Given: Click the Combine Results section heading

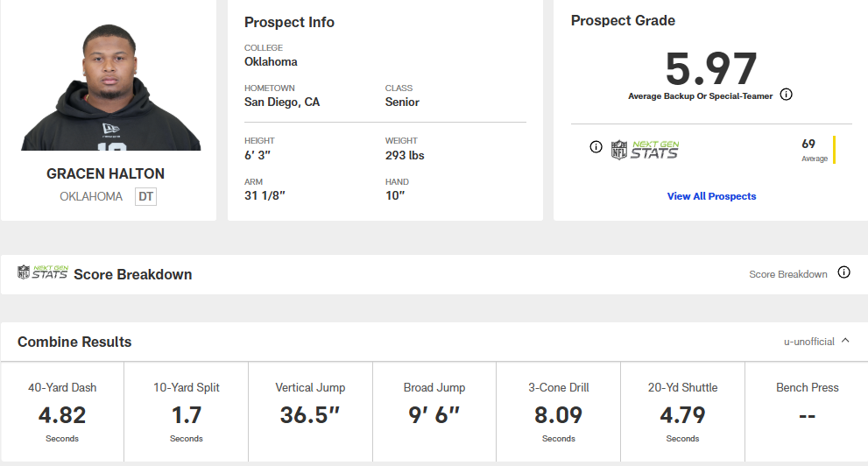Looking at the screenshot, I should 74,342.
